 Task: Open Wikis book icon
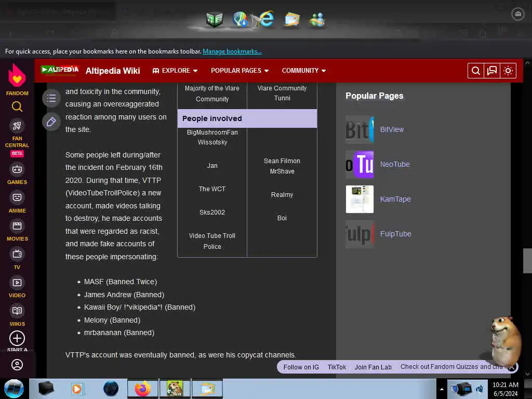17,311
